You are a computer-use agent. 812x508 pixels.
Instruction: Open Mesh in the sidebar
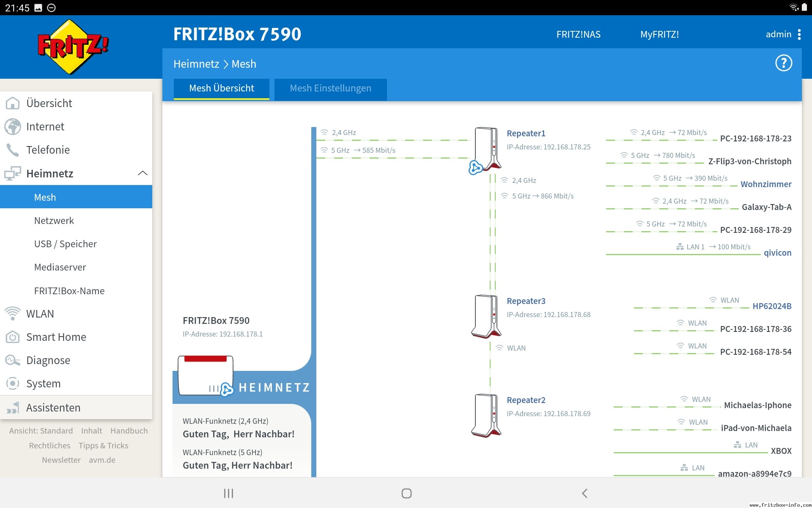(x=76, y=197)
